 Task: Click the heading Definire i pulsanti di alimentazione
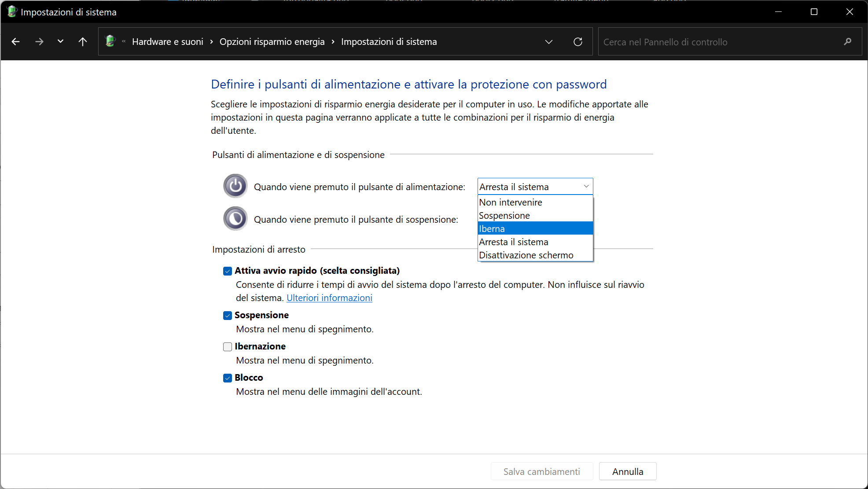coord(409,84)
